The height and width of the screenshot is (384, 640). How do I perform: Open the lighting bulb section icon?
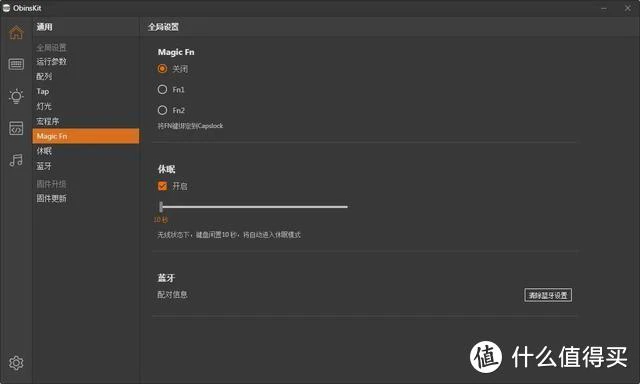(16, 96)
